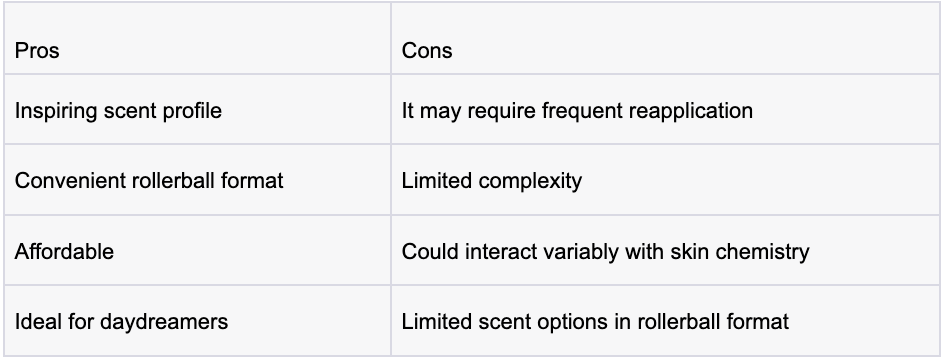Image resolution: width=944 pixels, height=364 pixels.
Task: Select the 'Ideal for daydreamers' cell
Action: pos(197,321)
